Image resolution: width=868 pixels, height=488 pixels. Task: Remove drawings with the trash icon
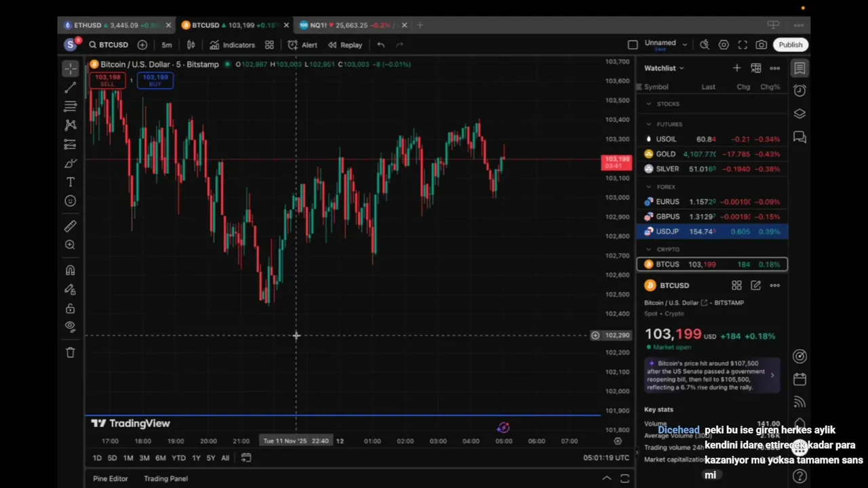[71, 352]
